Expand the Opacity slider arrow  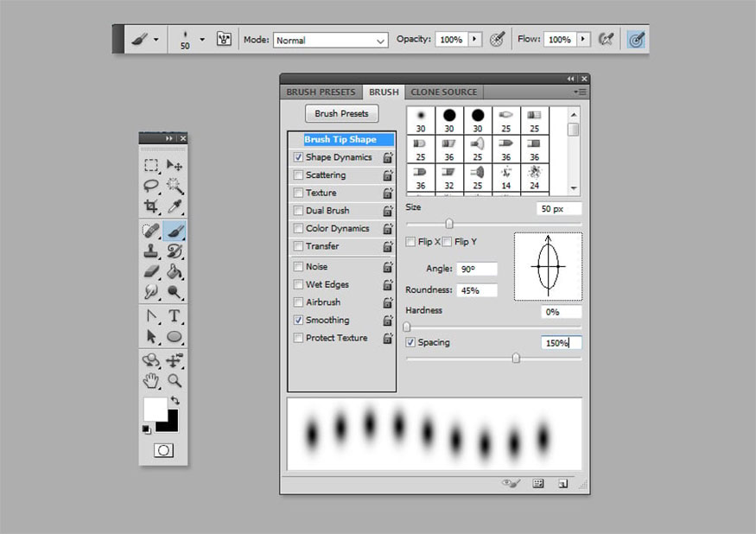point(474,40)
